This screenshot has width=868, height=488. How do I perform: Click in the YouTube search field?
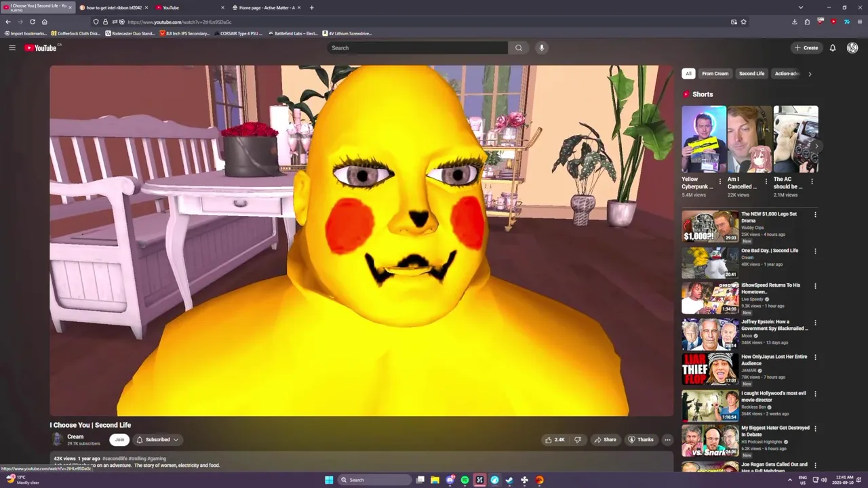417,47
